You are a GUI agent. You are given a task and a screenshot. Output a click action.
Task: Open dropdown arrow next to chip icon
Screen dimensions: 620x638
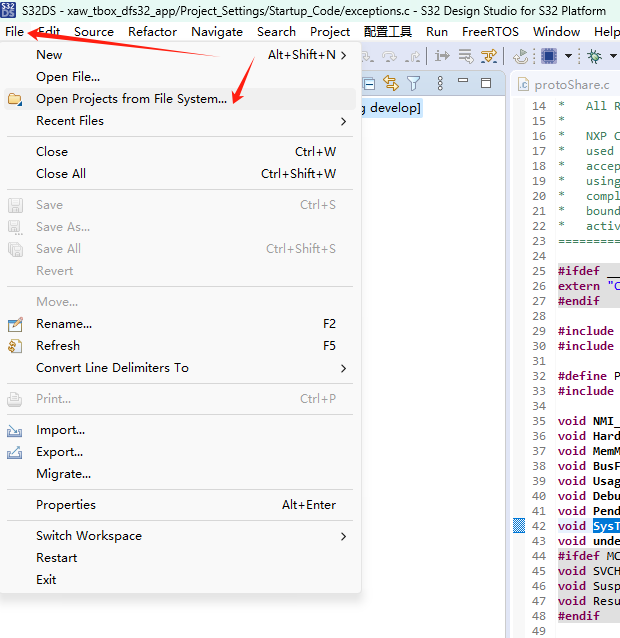click(568, 57)
